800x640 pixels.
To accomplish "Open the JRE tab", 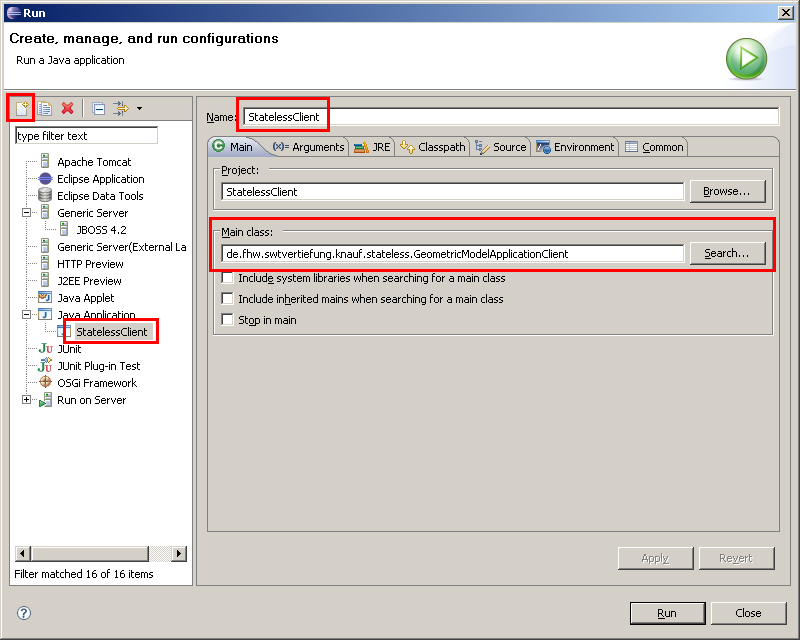I will click(x=372, y=147).
